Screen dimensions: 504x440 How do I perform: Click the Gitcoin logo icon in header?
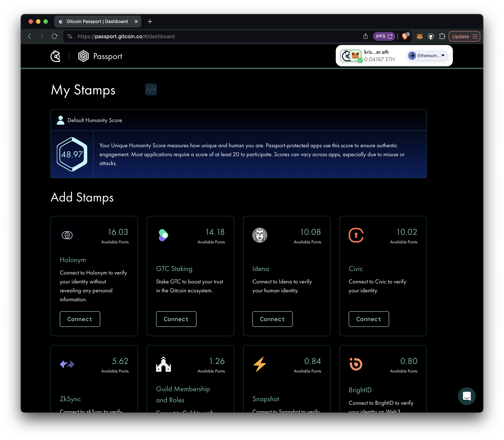[x=55, y=56]
